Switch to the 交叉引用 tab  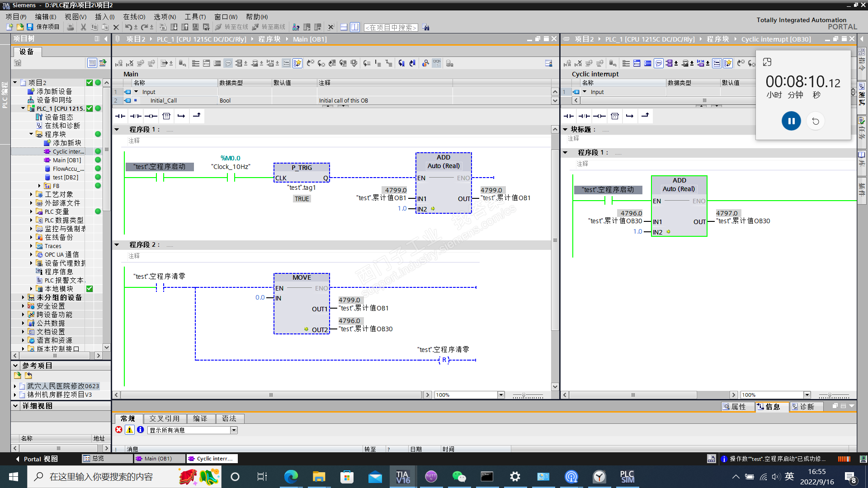pyautogui.click(x=165, y=418)
